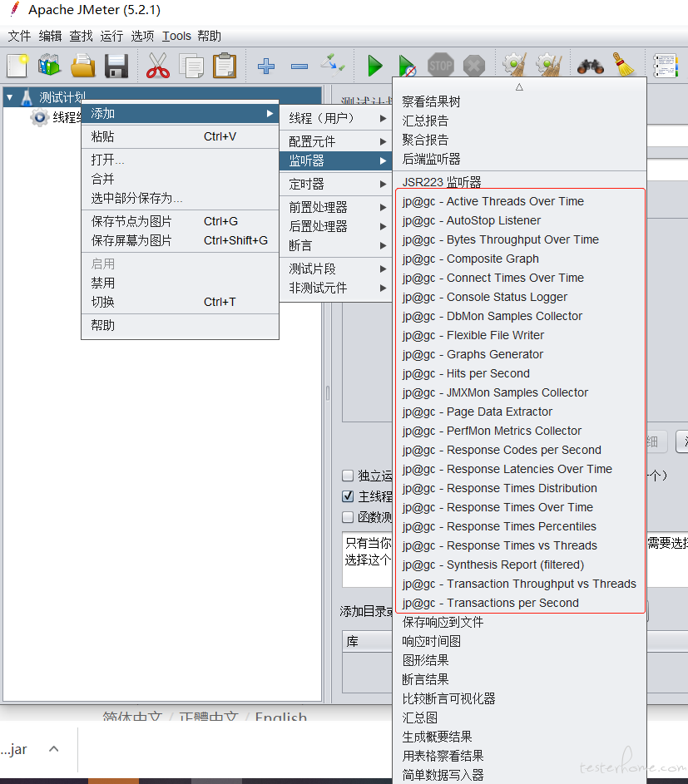688x784 pixels.
Task: Open the Templates icon in toolbar
Action: [x=49, y=66]
